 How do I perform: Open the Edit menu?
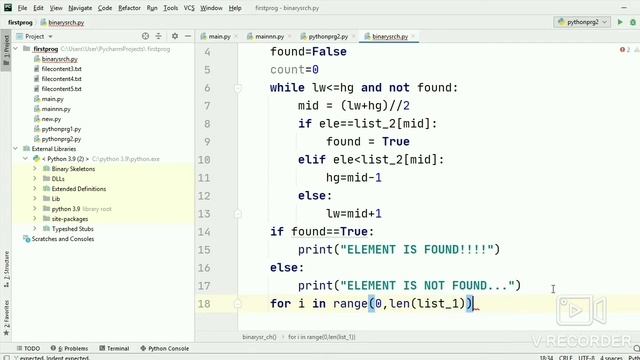pos(38,8)
